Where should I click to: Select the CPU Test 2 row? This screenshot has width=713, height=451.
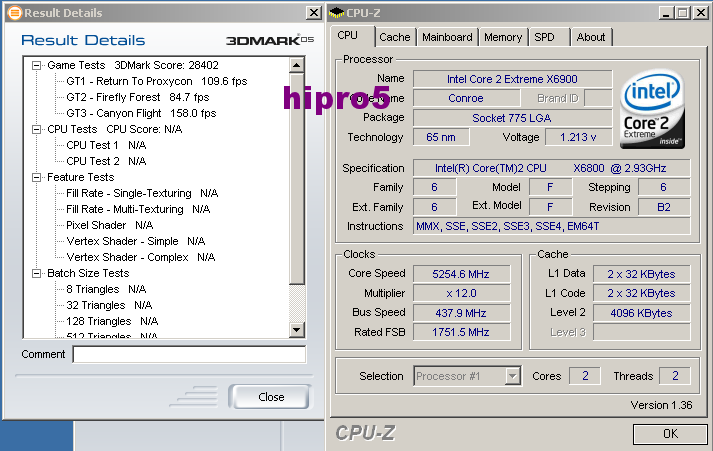point(106,161)
